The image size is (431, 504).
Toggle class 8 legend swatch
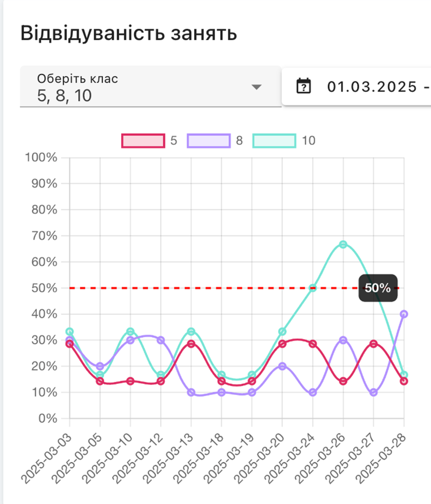click(208, 141)
